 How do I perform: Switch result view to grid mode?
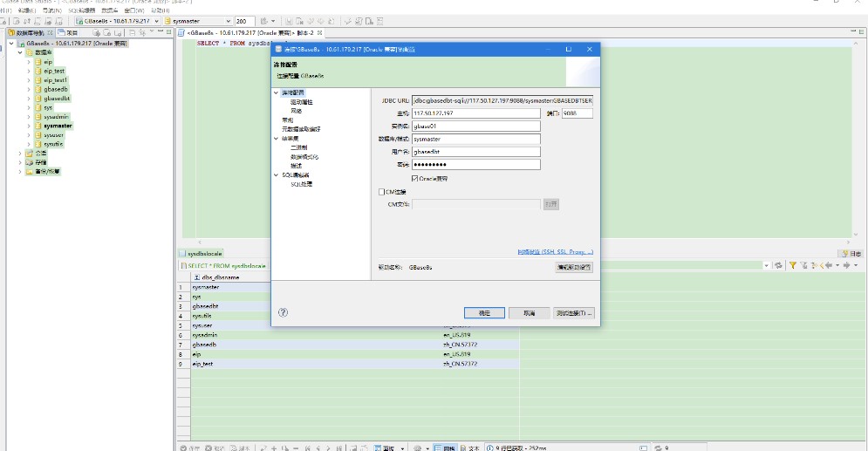444,448
